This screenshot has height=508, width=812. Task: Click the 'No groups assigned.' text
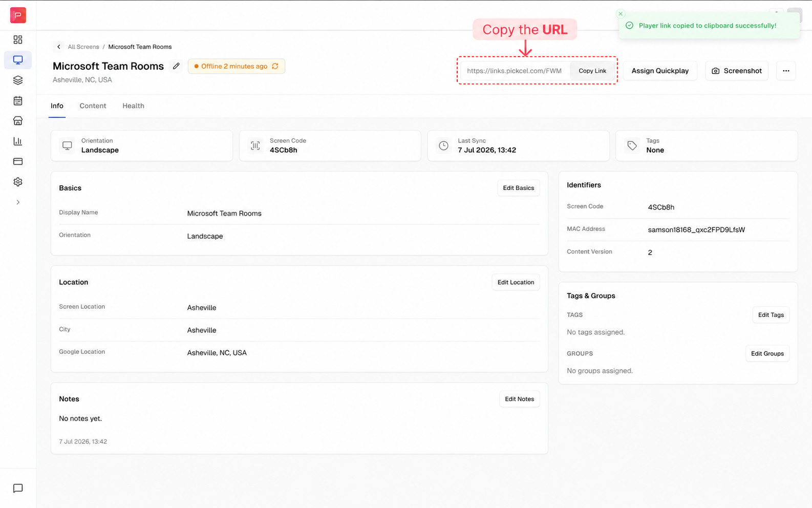pyautogui.click(x=600, y=371)
